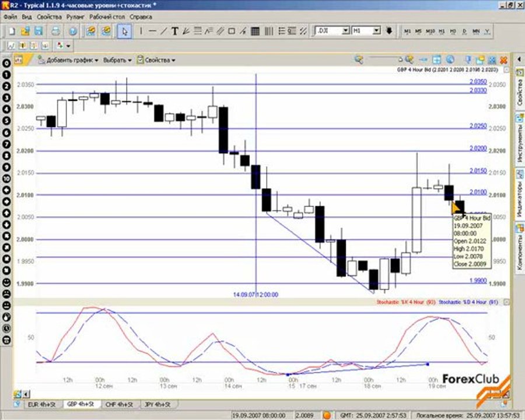The image size is (525, 420).
Task: Switch timeframe to M5
Action: pos(418,31)
